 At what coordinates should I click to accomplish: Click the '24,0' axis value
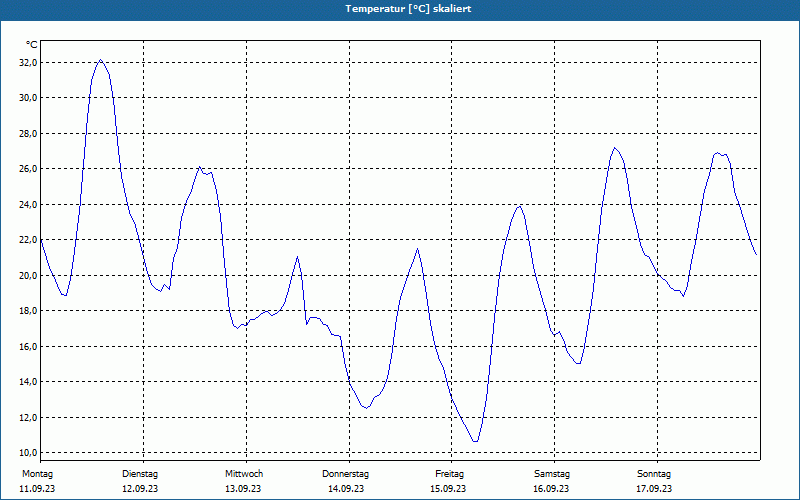tap(29, 205)
